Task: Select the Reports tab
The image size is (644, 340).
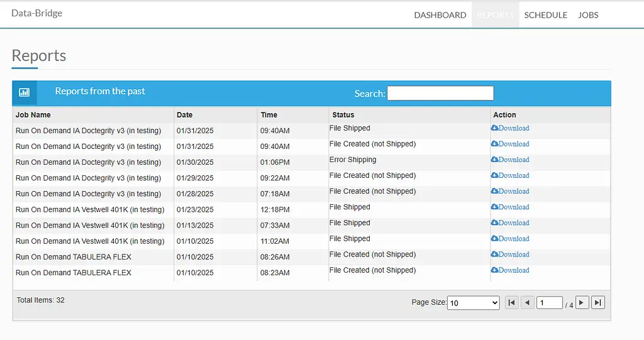Action: pyautogui.click(x=496, y=15)
